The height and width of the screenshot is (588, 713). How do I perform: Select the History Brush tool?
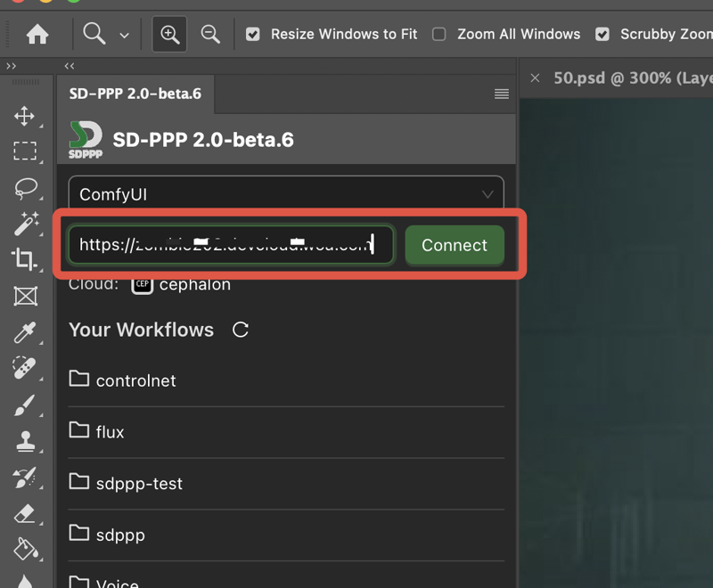point(25,478)
